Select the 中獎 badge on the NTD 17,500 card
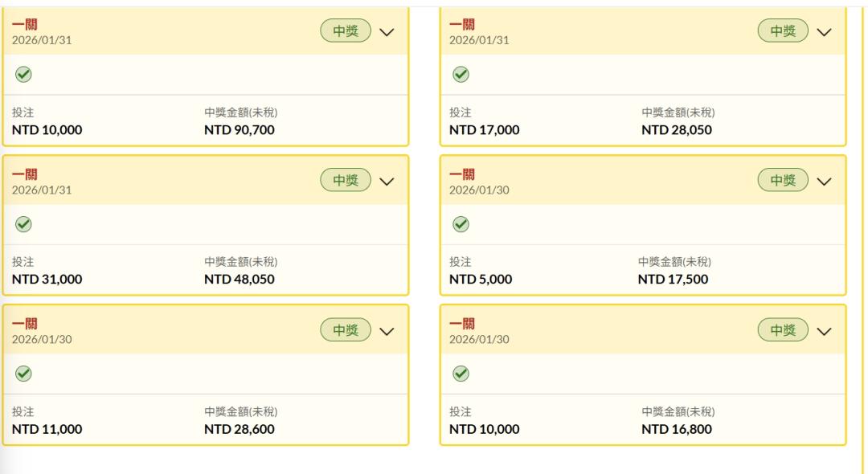The width and height of the screenshot is (868, 474). coord(783,181)
